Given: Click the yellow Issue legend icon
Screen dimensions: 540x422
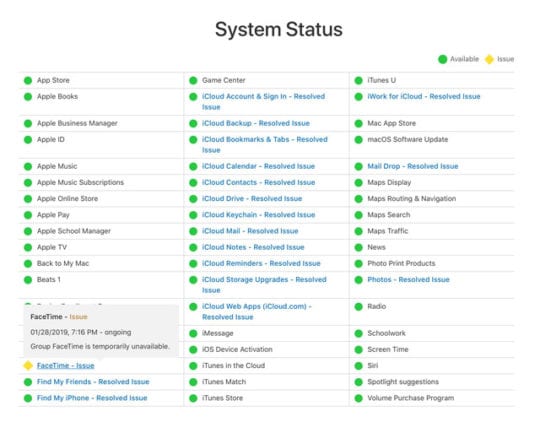Looking at the screenshot, I should tap(489, 59).
